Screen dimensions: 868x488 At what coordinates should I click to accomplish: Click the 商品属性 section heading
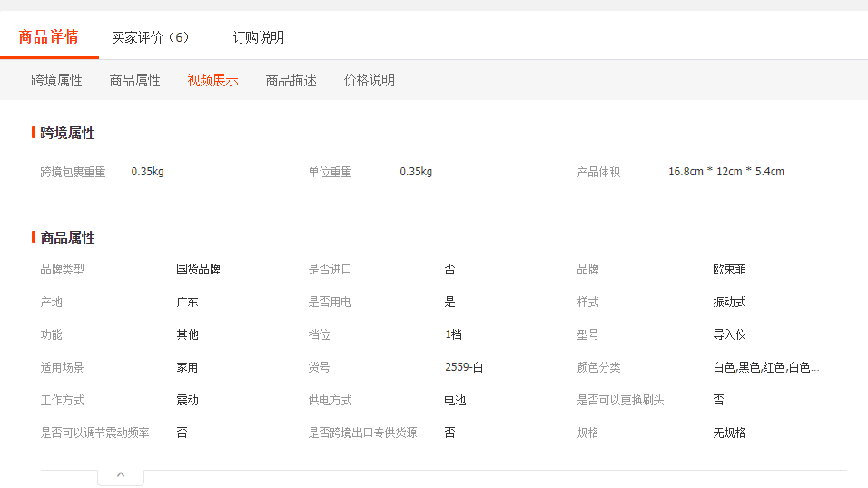pyautogui.click(x=67, y=238)
